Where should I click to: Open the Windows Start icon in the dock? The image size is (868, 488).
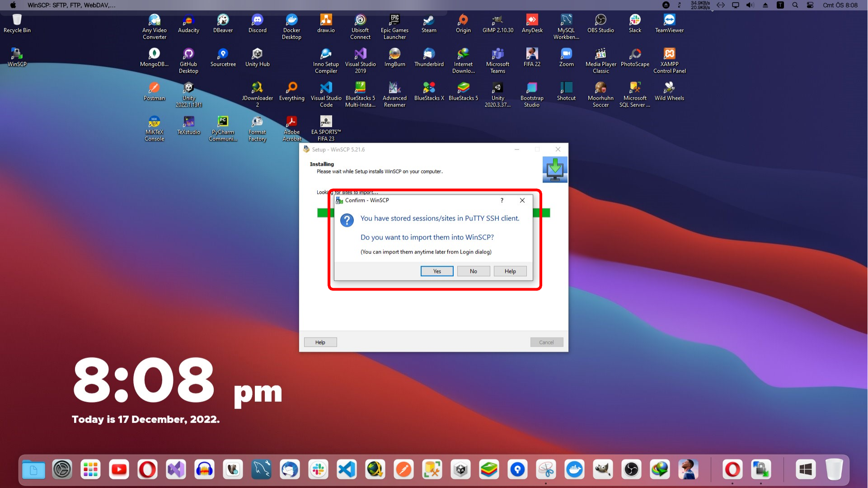point(806,470)
